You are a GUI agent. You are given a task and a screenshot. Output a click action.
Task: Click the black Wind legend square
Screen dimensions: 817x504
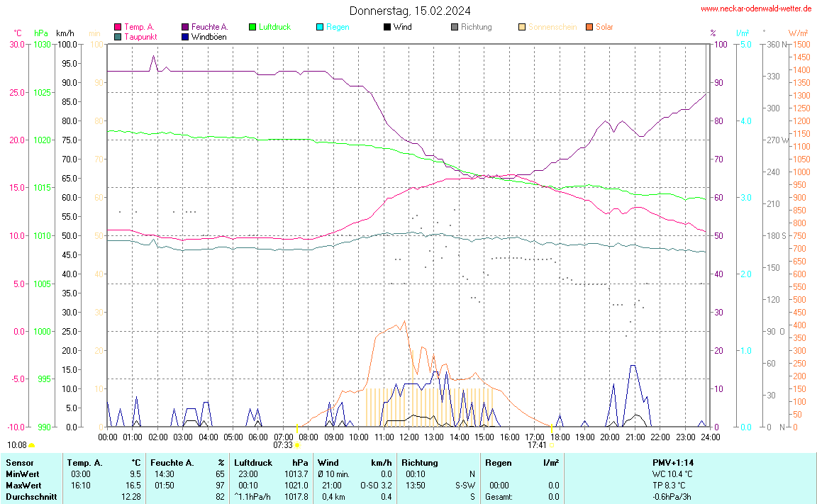click(x=387, y=27)
